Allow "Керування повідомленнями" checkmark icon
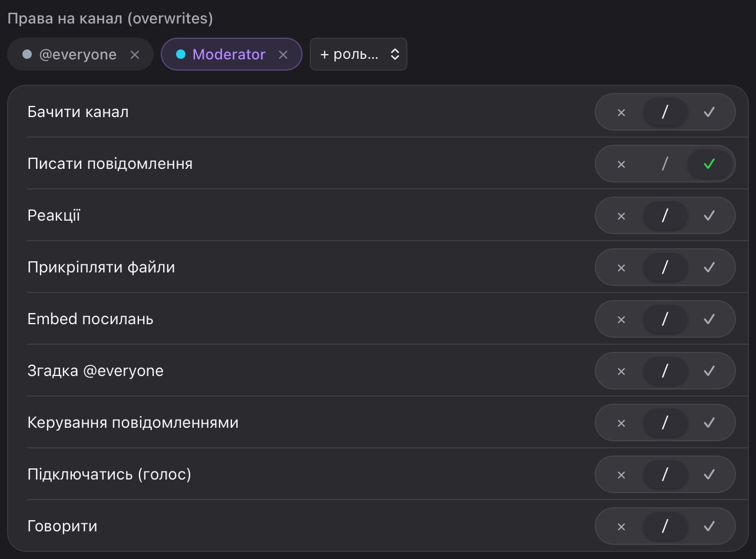Image resolution: width=756 pixels, height=559 pixels. click(x=709, y=422)
